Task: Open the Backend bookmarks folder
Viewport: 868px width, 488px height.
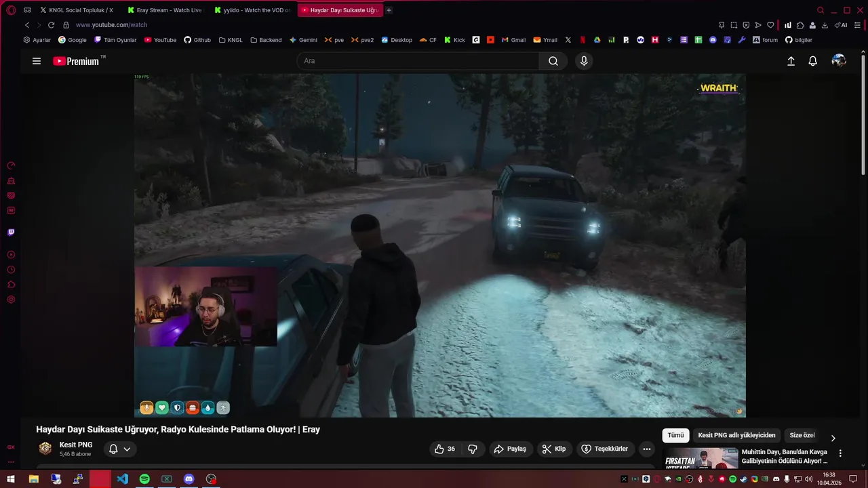Action: [x=266, y=40]
